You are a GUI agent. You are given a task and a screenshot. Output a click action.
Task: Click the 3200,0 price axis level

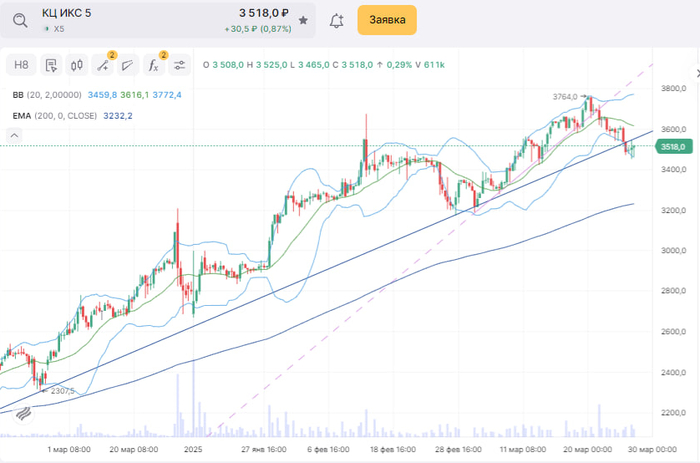(x=671, y=211)
